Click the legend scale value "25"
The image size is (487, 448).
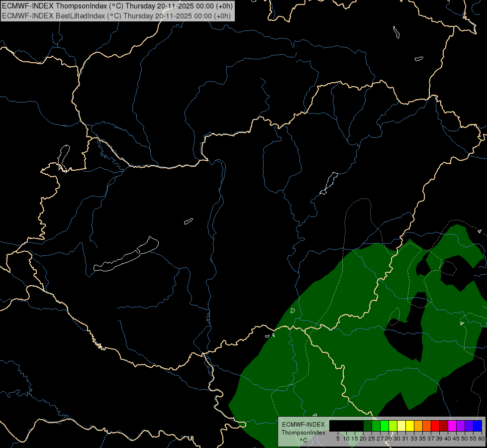(372, 439)
